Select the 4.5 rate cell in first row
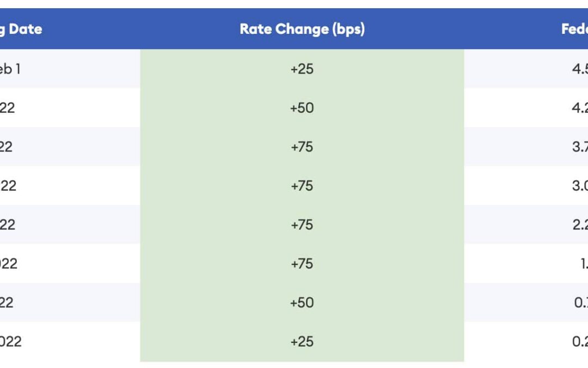588x368 pixels. point(579,69)
